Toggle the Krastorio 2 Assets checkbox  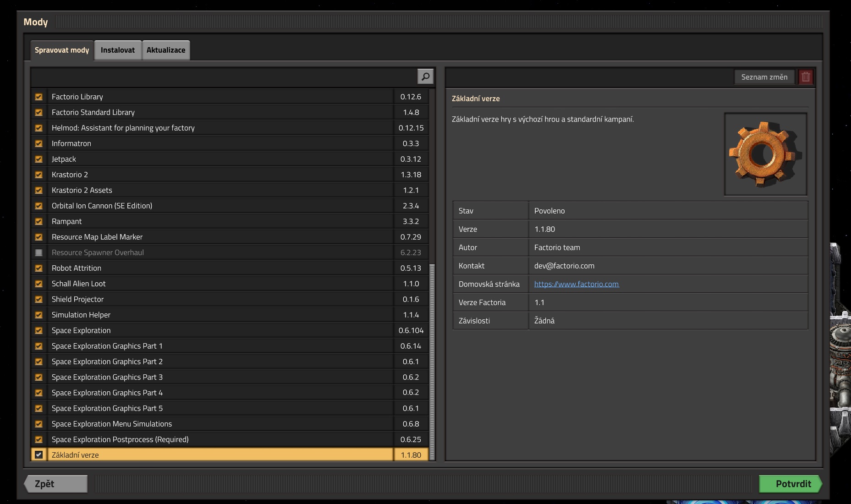39,190
